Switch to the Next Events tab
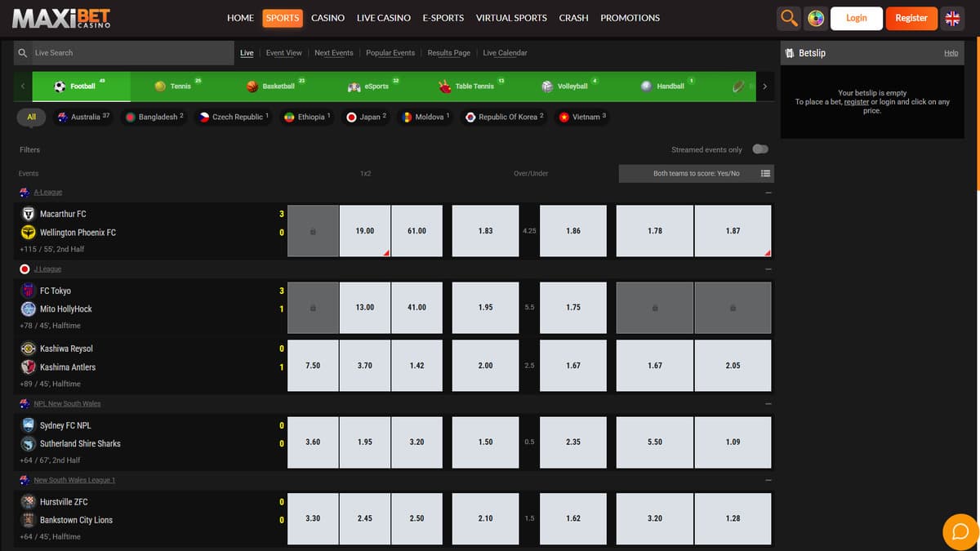Image resolution: width=980 pixels, height=551 pixels. click(334, 53)
